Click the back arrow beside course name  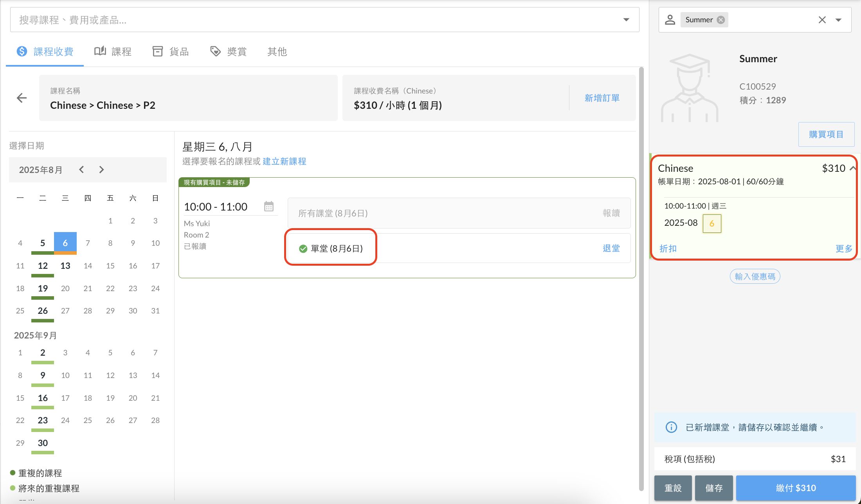[x=22, y=98]
